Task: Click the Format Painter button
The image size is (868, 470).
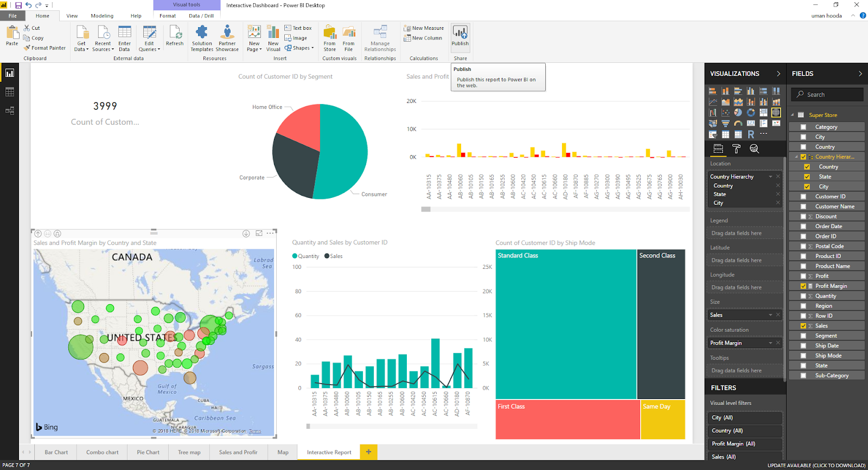Action: (45, 48)
